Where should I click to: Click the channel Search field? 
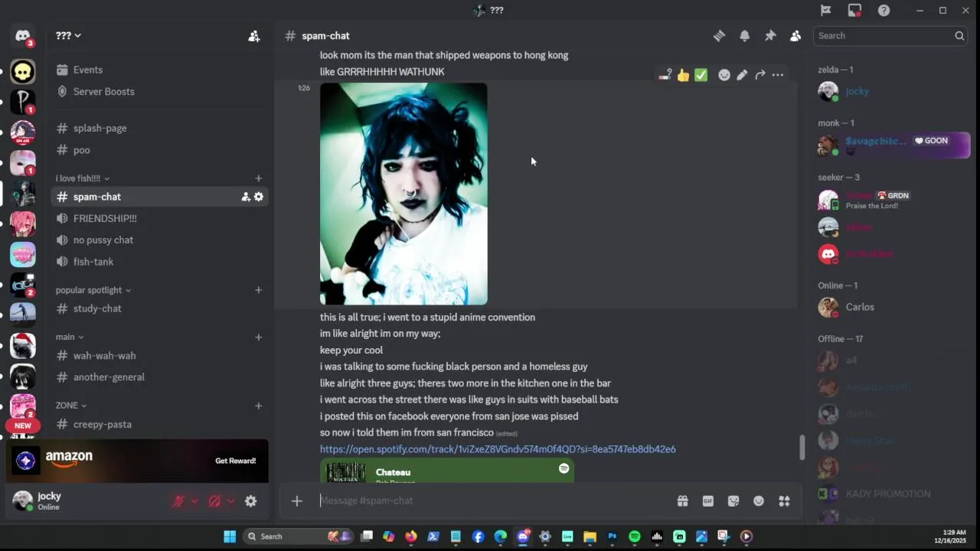890,36
